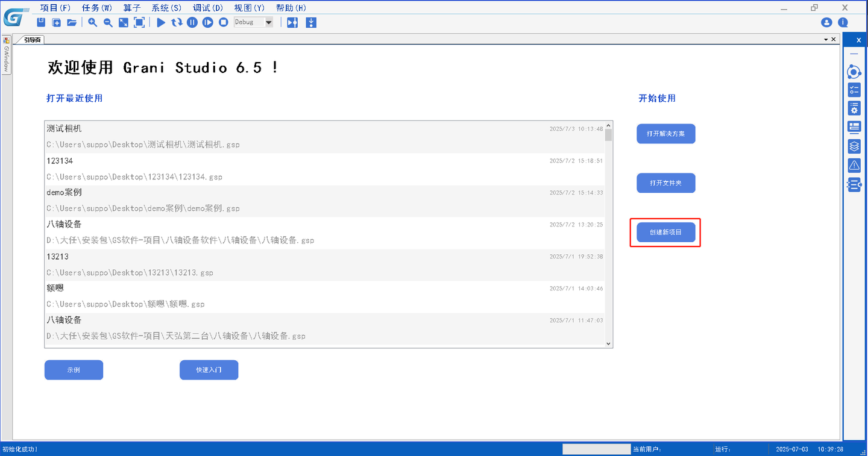Screen dimensions: 868x456
Task: Start running with the Play icon
Action: (161, 22)
